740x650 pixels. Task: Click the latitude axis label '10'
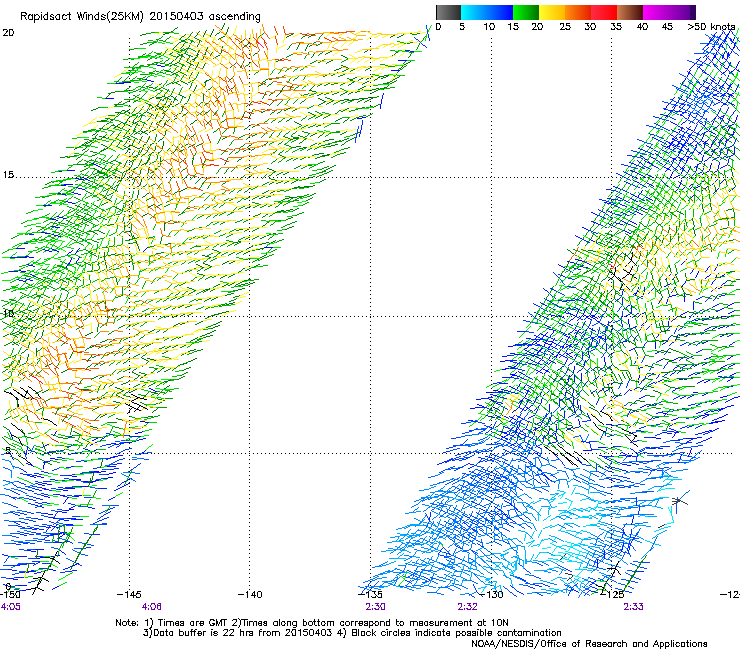[8, 313]
